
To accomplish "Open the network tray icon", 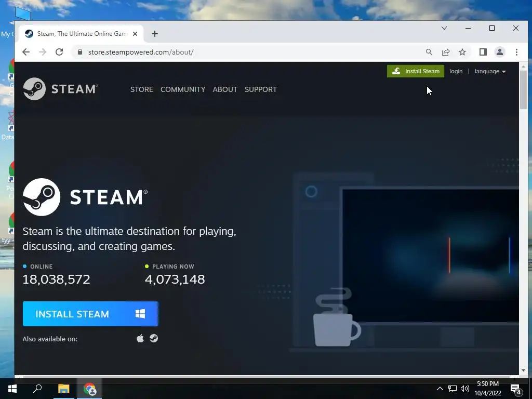I will coord(453,389).
